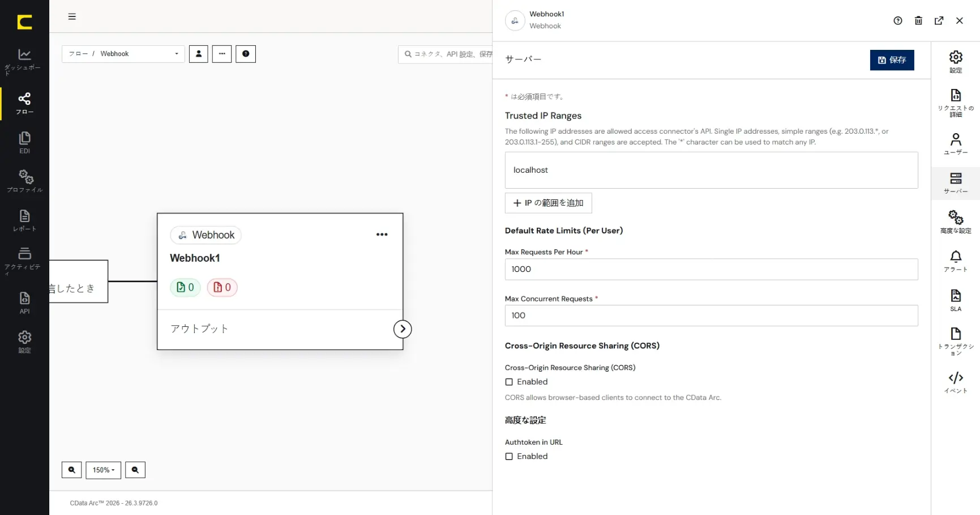Screen dimensions: 980x515
Task: Enable the Authtoken in URL checkbox
Action: 509,457
